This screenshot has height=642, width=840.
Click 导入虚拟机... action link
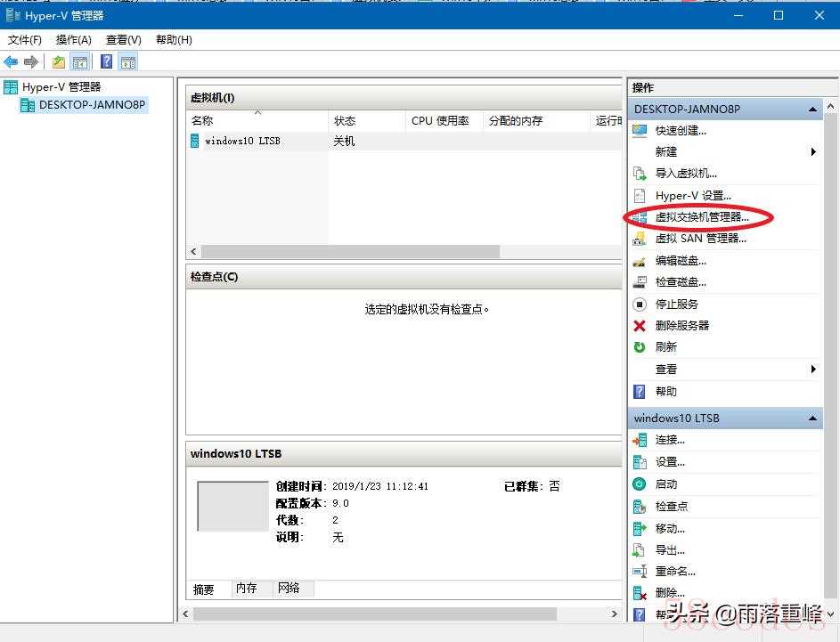686,174
